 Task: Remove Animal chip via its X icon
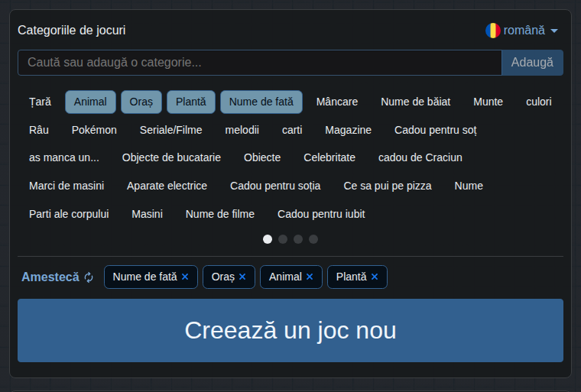coord(310,277)
